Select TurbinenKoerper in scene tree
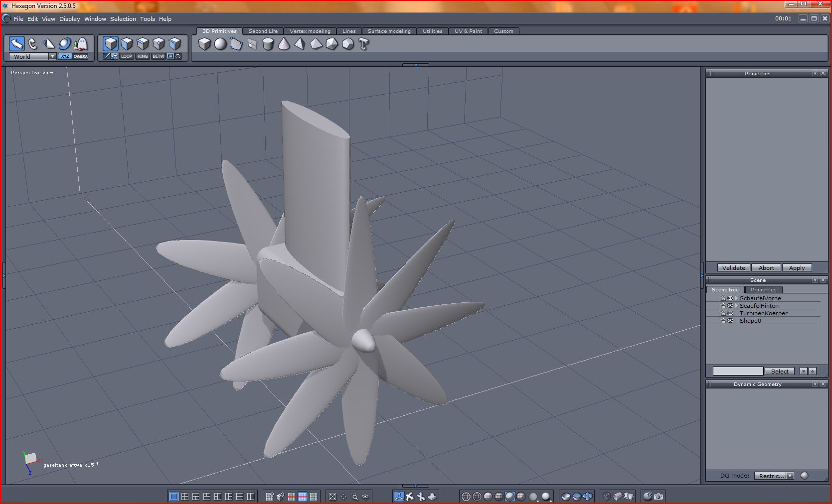This screenshot has height=504, width=832. click(764, 313)
